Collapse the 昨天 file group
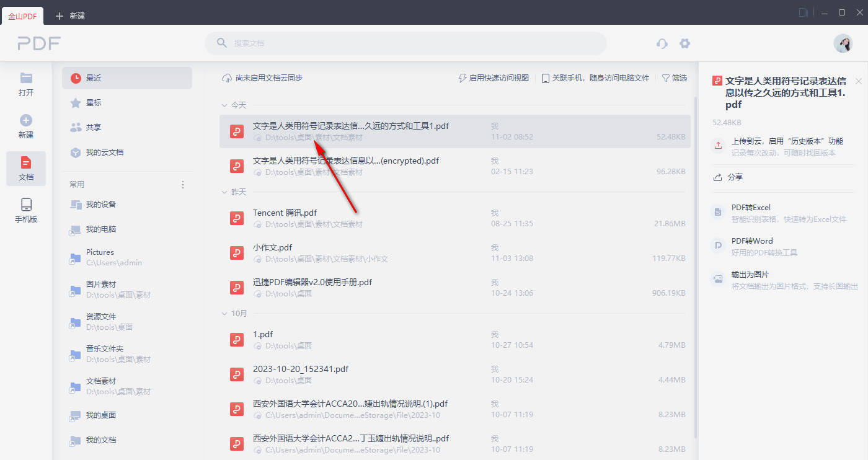This screenshot has height=460, width=868. tap(224, 192)
